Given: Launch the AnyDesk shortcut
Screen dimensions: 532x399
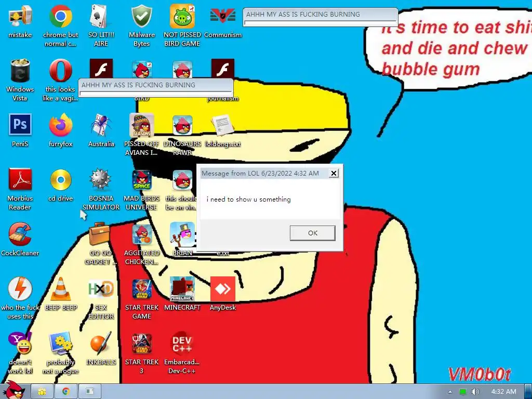Looking at the screenshot, I should (222, 289).
